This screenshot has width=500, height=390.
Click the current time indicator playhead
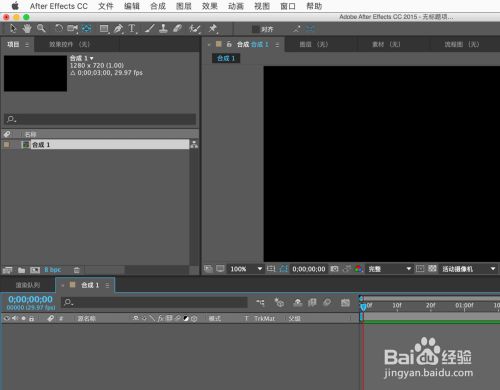(x=363, y=307)
